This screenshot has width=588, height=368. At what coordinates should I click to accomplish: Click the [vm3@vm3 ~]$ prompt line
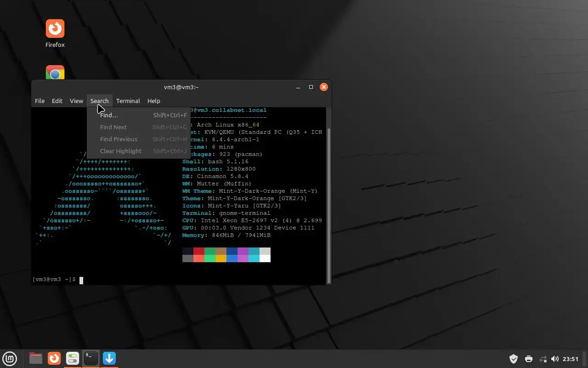[x=54, y=280]
